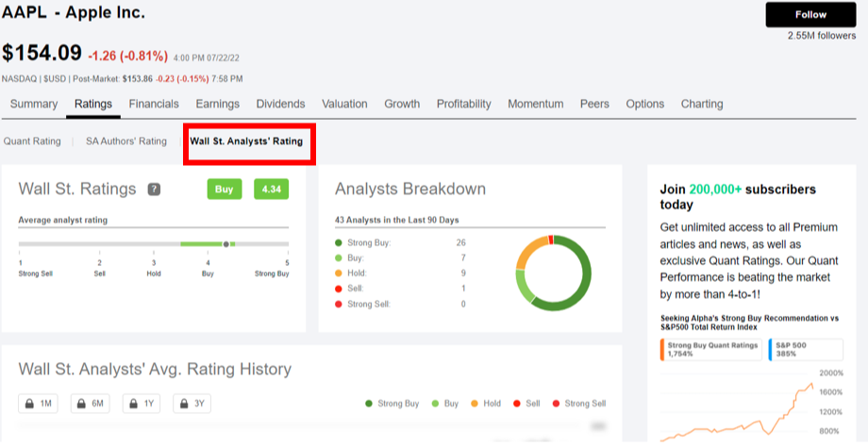Click the Hold orange dot in the breakdown list
The image size is (868, 446).
point(339,273)
